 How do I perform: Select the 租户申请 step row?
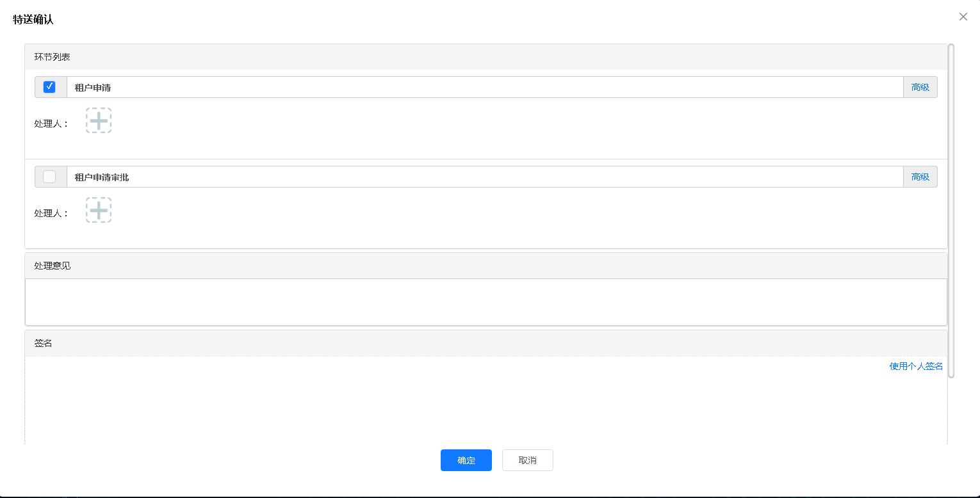coord(485,87)
